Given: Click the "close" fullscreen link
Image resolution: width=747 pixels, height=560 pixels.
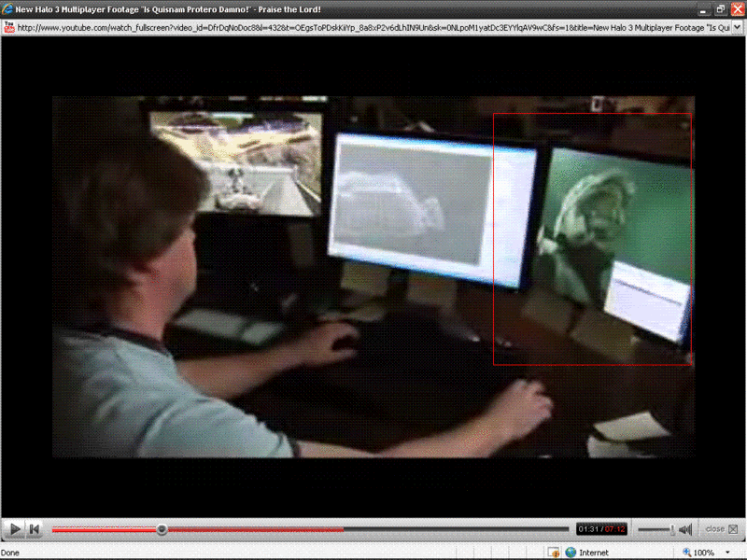Looking at the screenshot, I should (714, 529).
